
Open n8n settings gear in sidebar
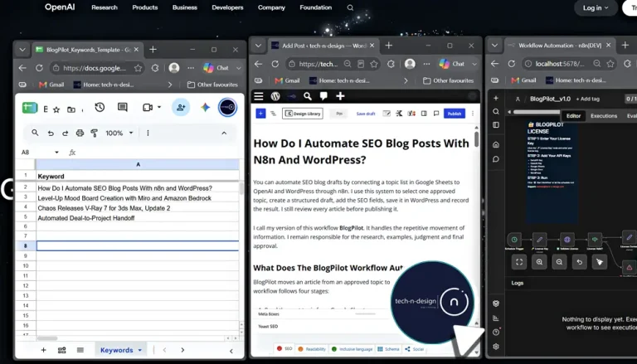tap(496, 347)
